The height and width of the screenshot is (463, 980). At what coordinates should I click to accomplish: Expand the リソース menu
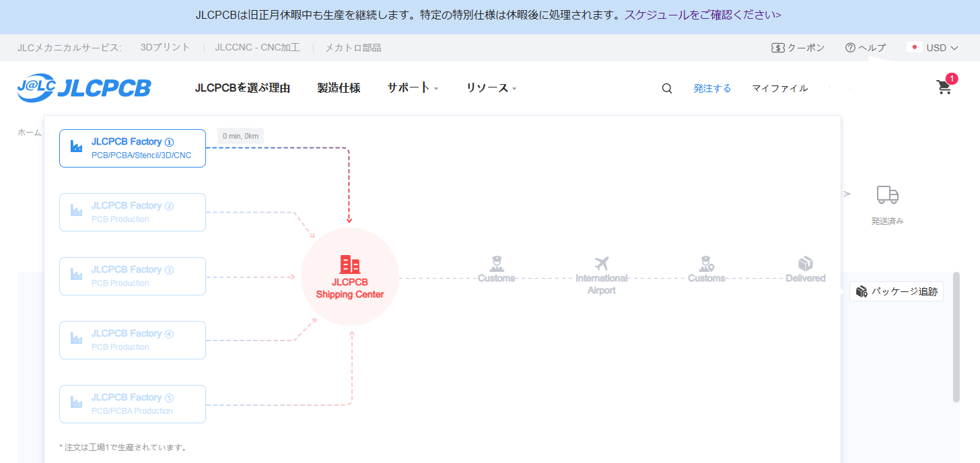point(491,88)
